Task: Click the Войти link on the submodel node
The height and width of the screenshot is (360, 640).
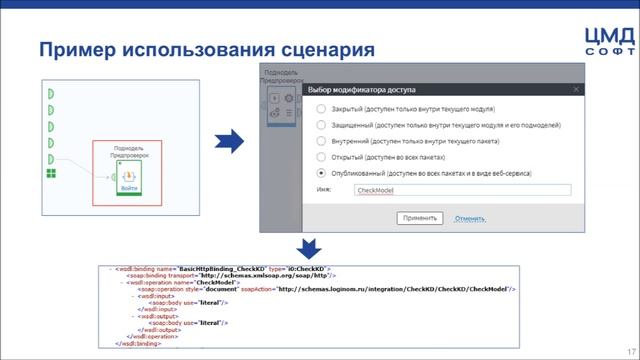Action: click(129, 188)
